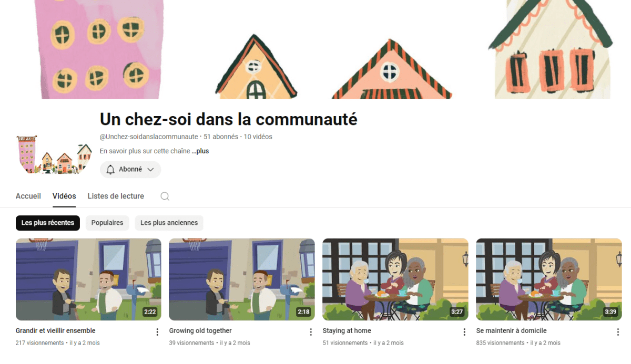Open the Growing old together video title
Screen dimensions: 631x364
coord(200,331)
